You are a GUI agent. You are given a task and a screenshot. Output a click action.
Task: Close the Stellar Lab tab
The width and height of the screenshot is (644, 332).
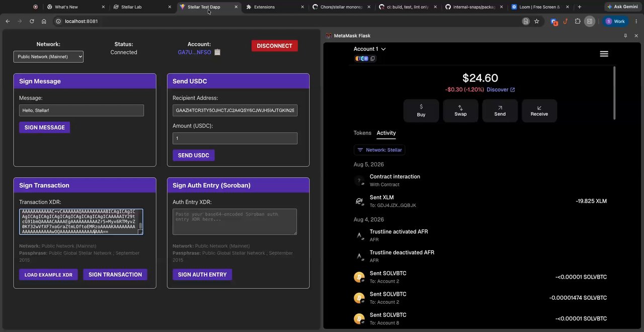[x=170, y=7]
